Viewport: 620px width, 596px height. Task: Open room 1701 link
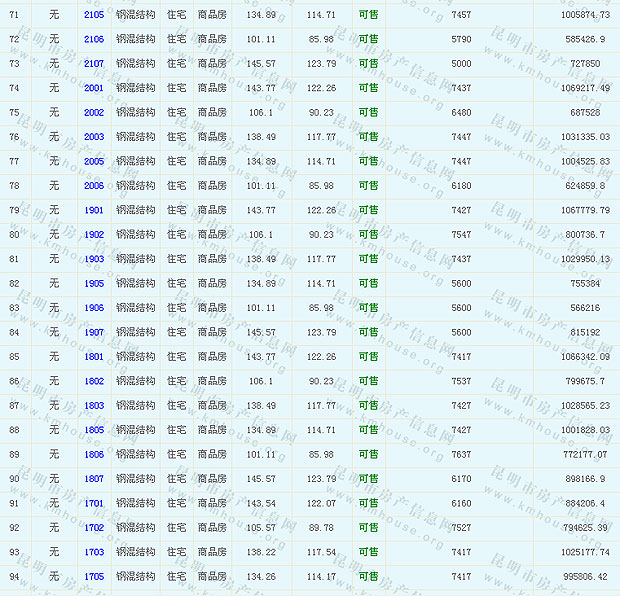[x=93, y=503]
